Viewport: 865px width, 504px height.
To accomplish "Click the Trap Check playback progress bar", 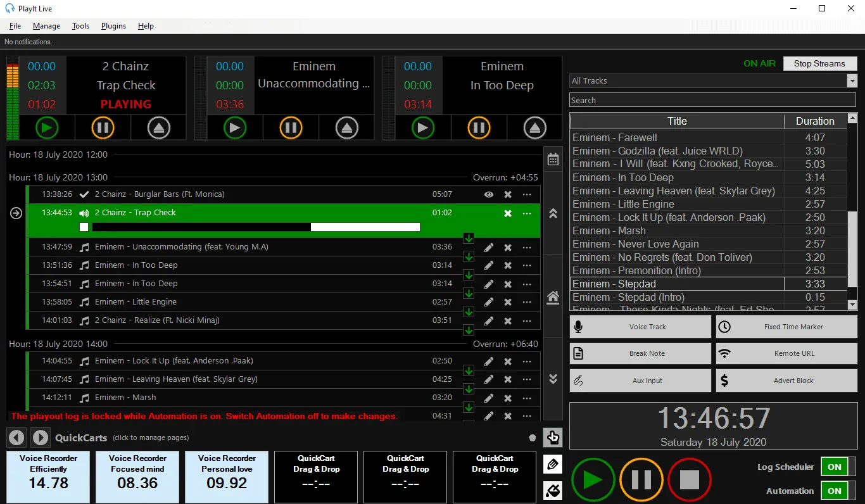I will click(x=253, y=227).
